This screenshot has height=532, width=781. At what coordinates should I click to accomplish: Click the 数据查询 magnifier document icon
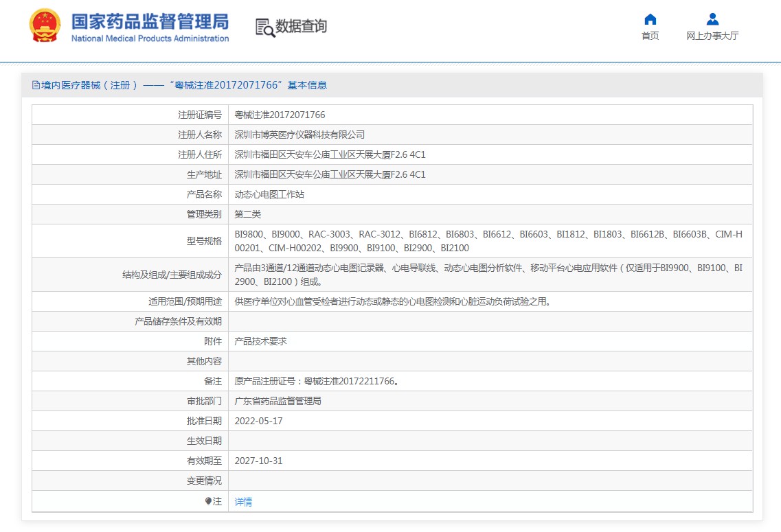(x=265, y=27)
